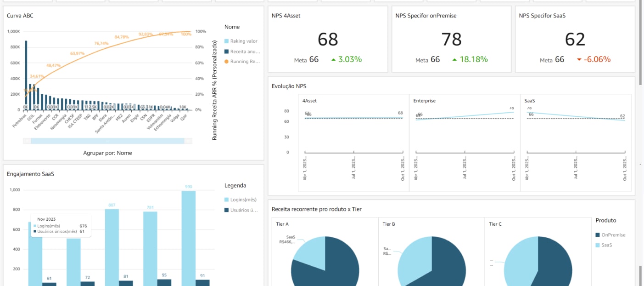
Task: Click the unique users bar labeled 91
Action: coord(202,283)
